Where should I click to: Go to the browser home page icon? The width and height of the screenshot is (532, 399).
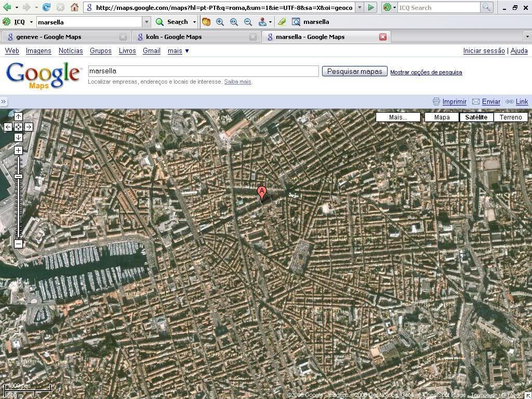pyautogui.click(x=74, y=7)
